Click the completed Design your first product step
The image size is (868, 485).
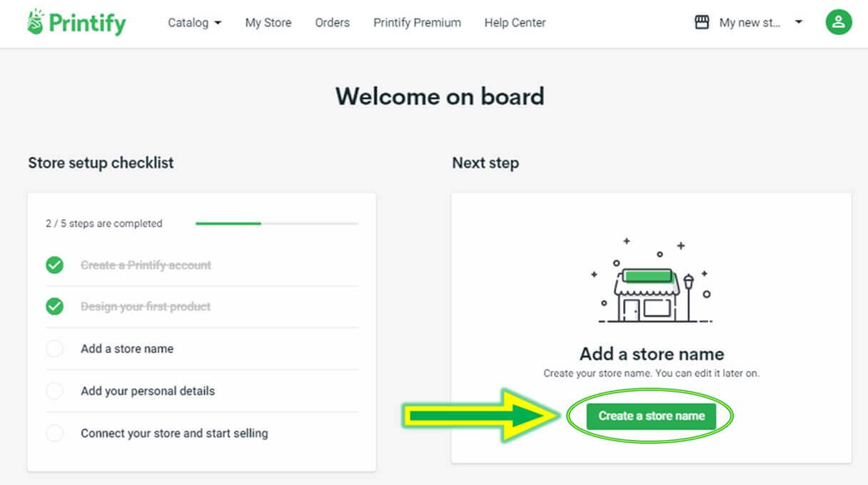click(x=146, y=307)
